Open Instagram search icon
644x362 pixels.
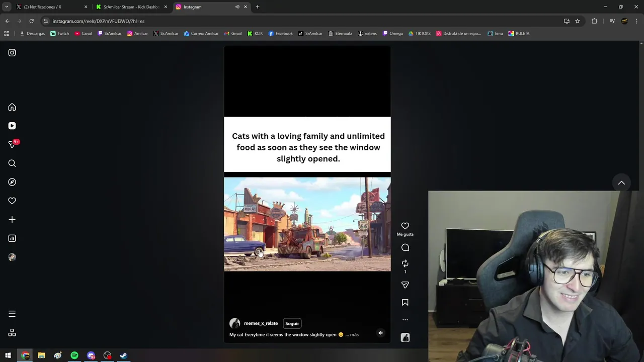pyautogui.click(x=12, y=163)
